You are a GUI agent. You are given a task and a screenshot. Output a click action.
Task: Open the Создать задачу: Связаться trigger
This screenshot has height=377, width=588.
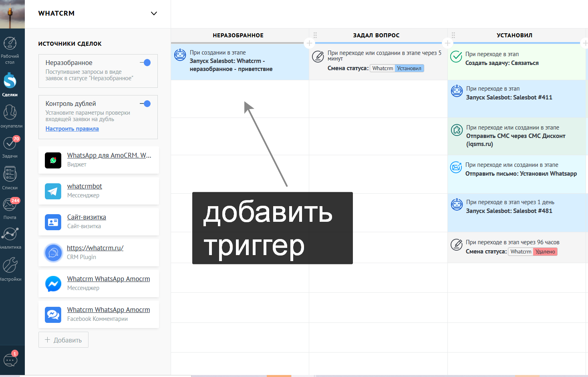[x=517, y=62]
